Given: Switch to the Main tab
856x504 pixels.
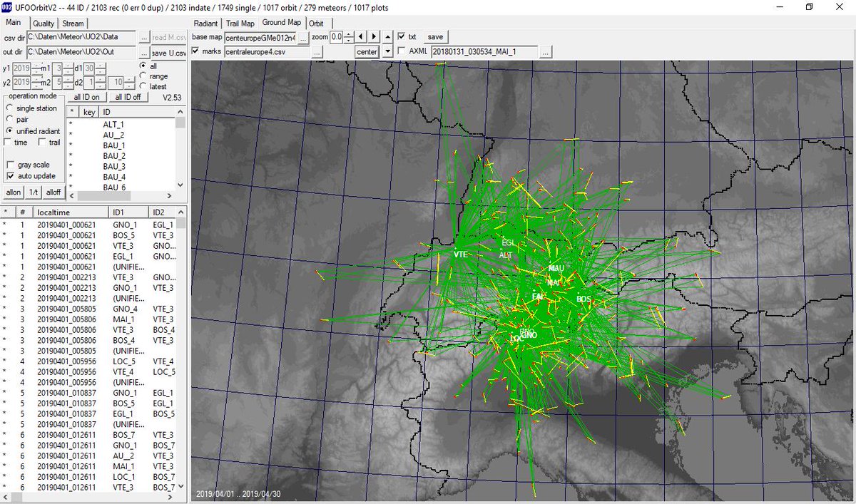Looking at the screenshot, I should 14,23.
